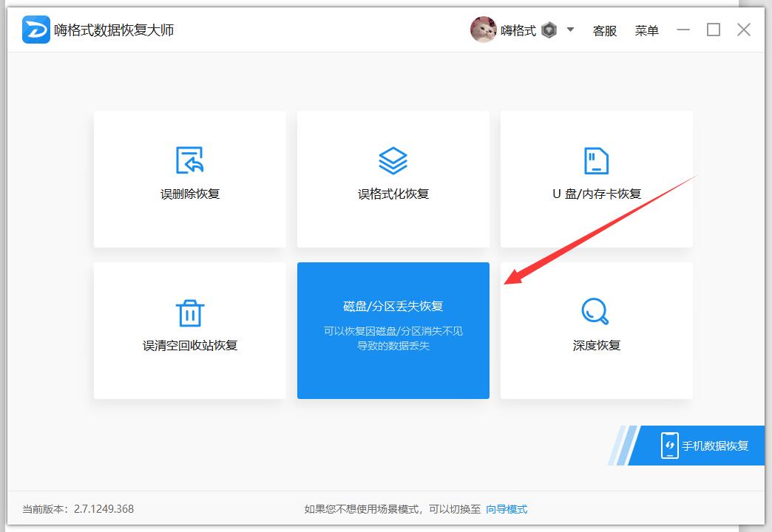The width and height of the screenshot is (772, 532).
Task: Click the username 嗨格式 text
Action: (x=518, y=30)
